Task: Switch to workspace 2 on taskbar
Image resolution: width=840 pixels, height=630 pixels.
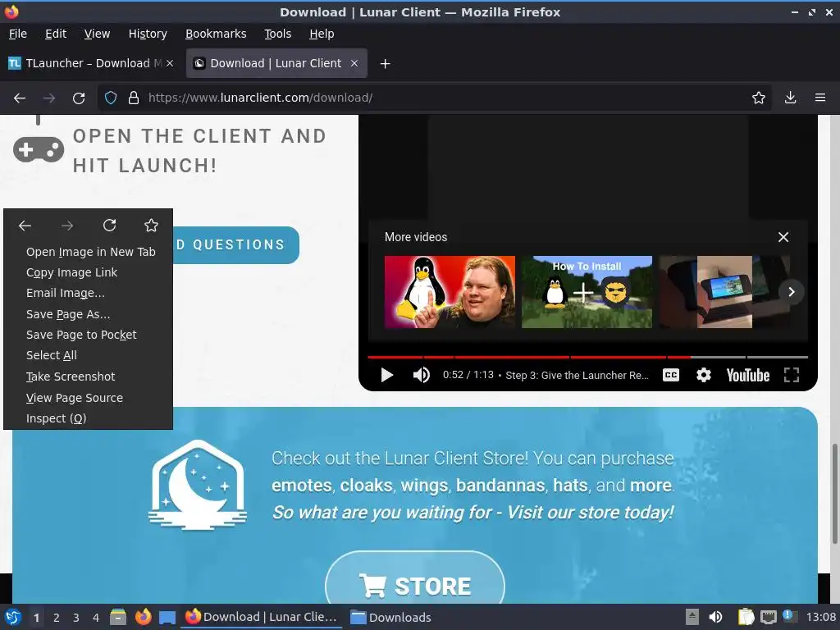Action: pyautogui.click(x=57, y=618)
